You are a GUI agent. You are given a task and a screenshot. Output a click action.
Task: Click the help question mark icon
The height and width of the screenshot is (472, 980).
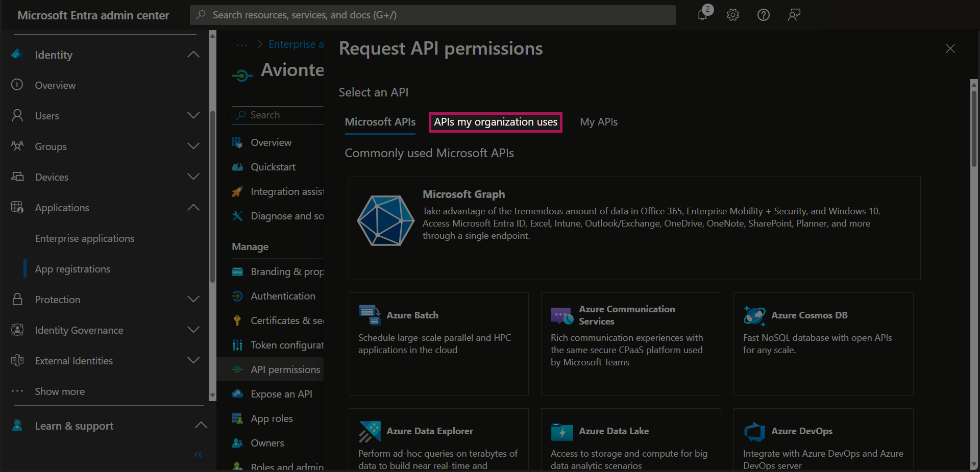[x=763, y=15]
